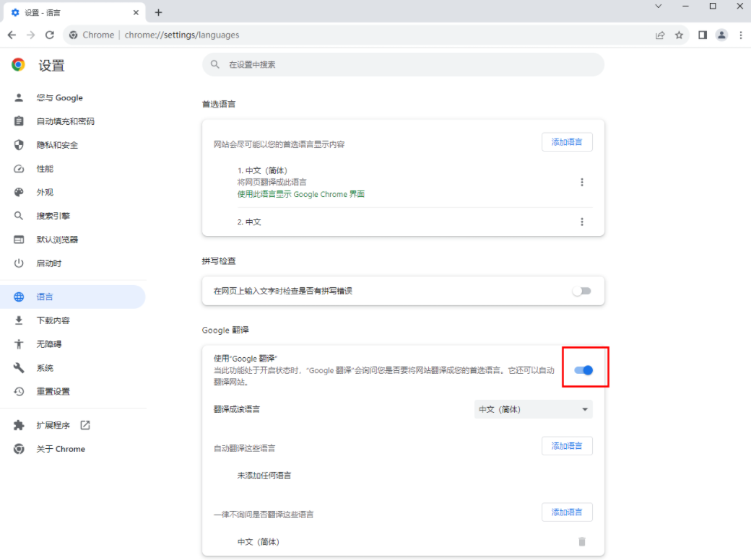Open Chrome's three-dot main menu

741,35
